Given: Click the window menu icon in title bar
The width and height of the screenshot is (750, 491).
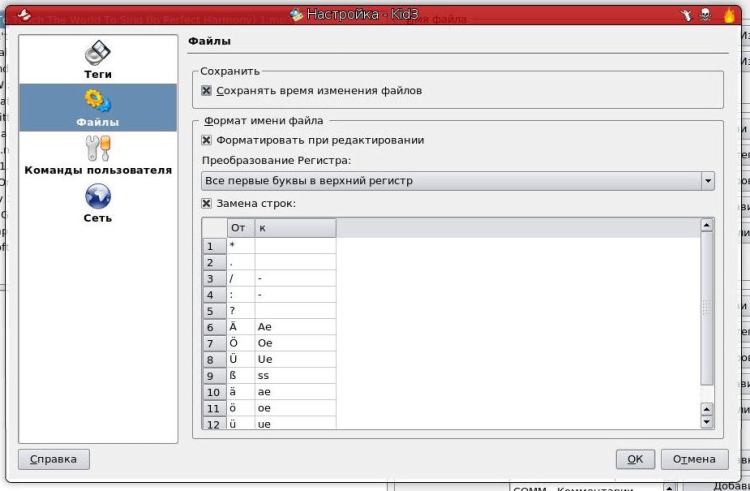Looking at the screenshot, I should [24, 15].
